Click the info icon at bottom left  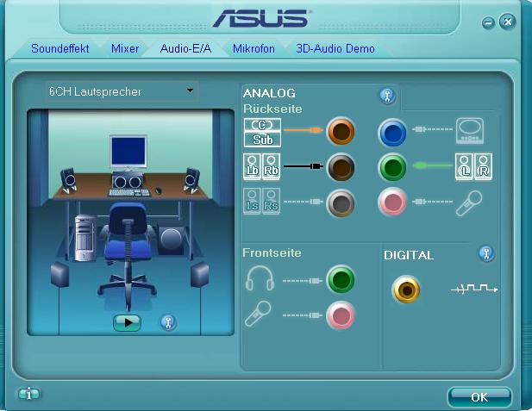28,394
